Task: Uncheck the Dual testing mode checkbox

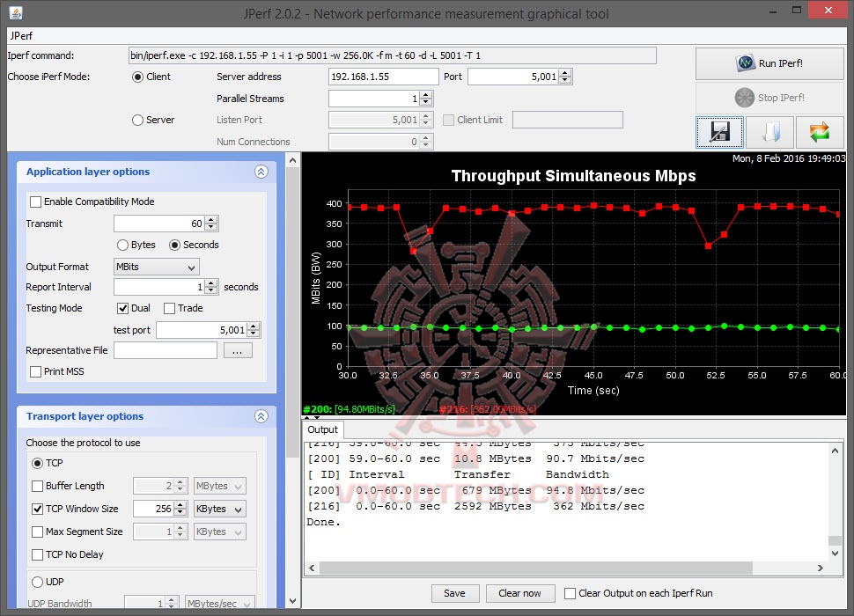Action: pyautogui.click(x=123, y=308)
